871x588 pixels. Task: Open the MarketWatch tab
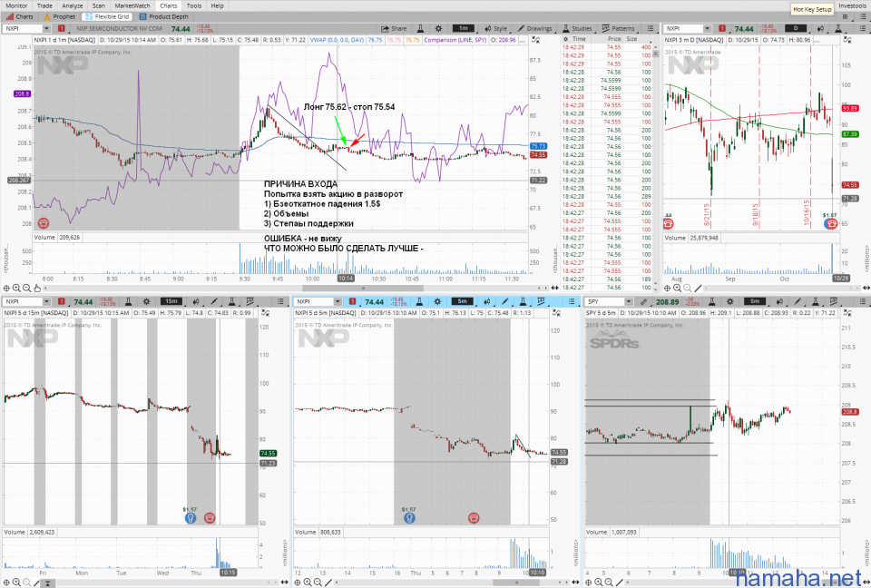[132, 5]
